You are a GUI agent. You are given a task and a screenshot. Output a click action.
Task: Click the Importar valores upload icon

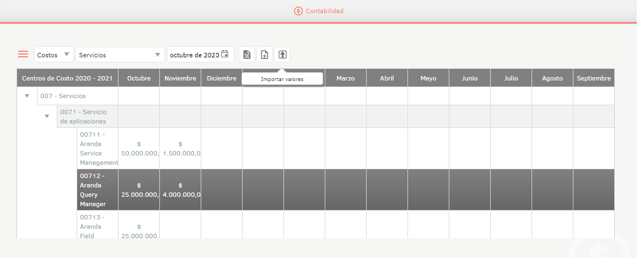[282, 54]
